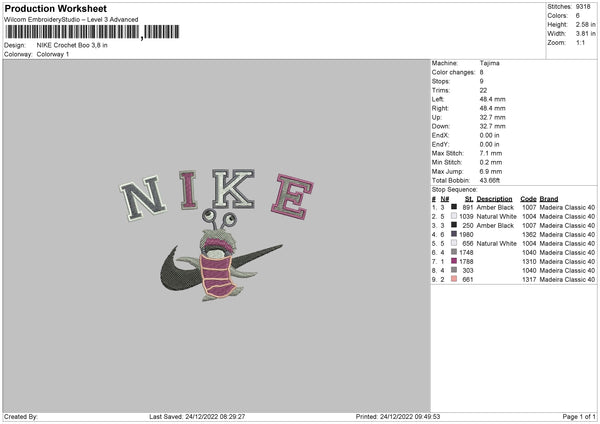Click the 'Code' column header
Viewport: 600px width, 424px height.
pos(528,199)
